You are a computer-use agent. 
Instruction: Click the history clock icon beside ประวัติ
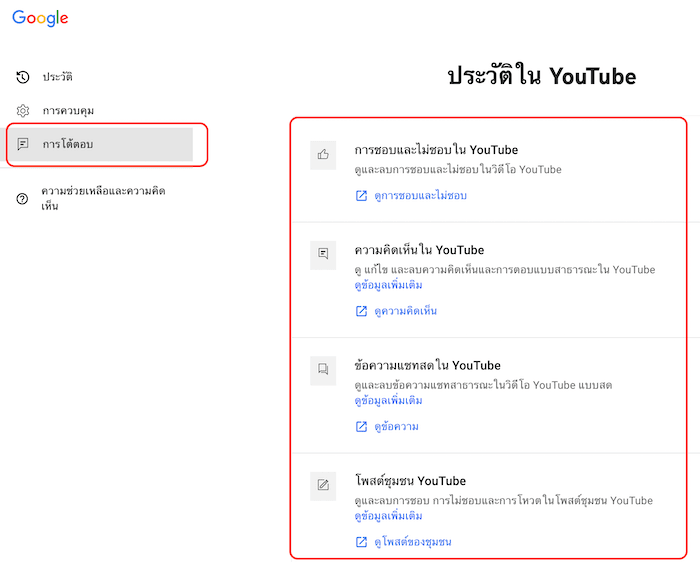[23, 77]
